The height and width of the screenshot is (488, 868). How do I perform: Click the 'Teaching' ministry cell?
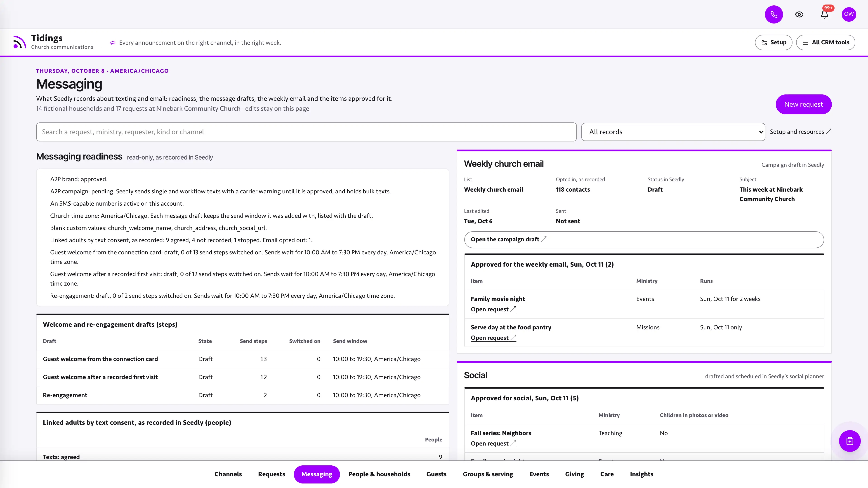[x=610, y=433]
